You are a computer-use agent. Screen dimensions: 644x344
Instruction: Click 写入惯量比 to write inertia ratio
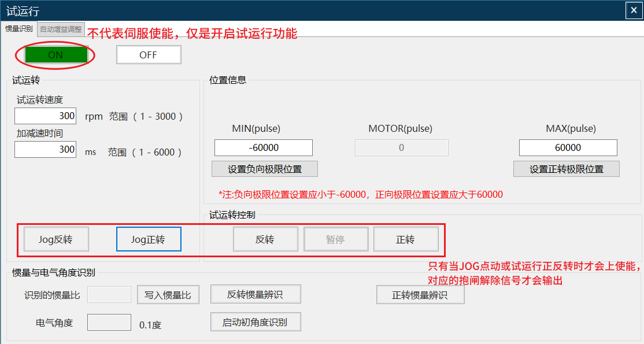pos(168,295)
